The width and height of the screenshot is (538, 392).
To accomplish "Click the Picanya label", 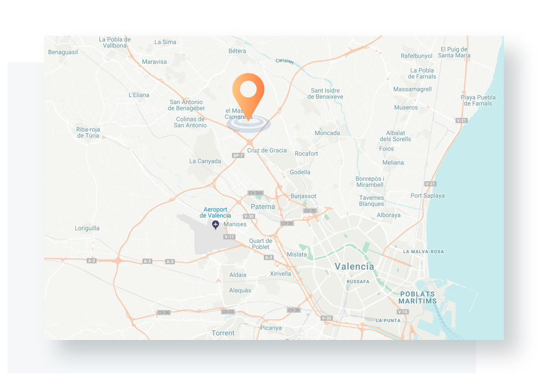I will pos(271,328).
